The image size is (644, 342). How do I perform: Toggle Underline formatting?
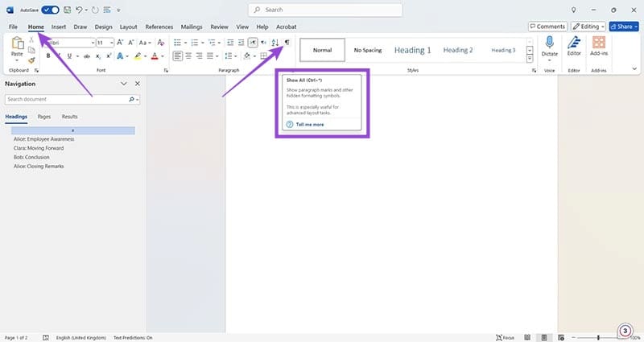(70, 56)
